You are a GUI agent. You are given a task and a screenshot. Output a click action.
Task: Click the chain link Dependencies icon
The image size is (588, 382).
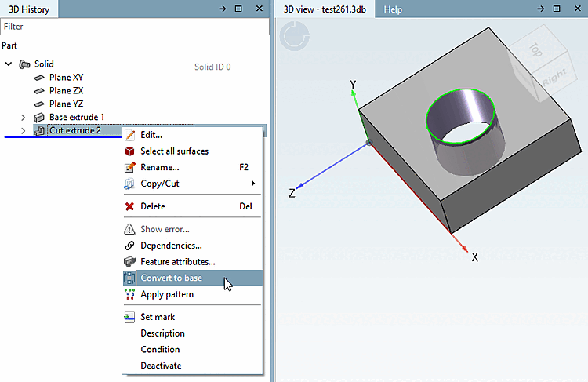(x=129, y=246)
